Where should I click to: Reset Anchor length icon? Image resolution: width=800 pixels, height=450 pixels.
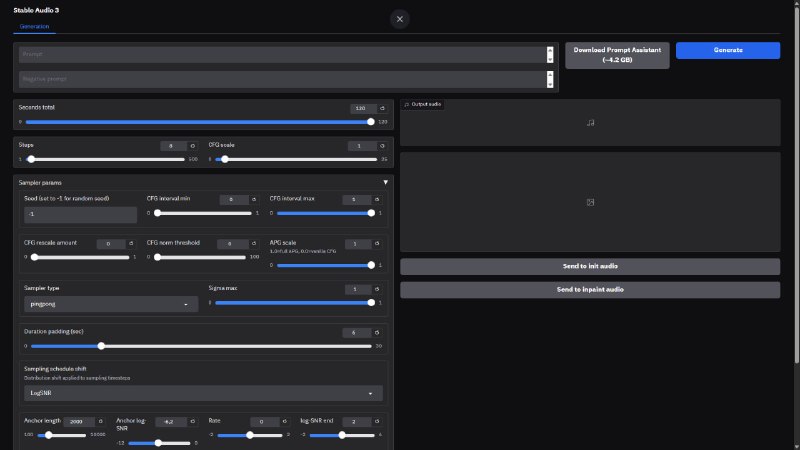pyautogui.click(x=101, y=421)
